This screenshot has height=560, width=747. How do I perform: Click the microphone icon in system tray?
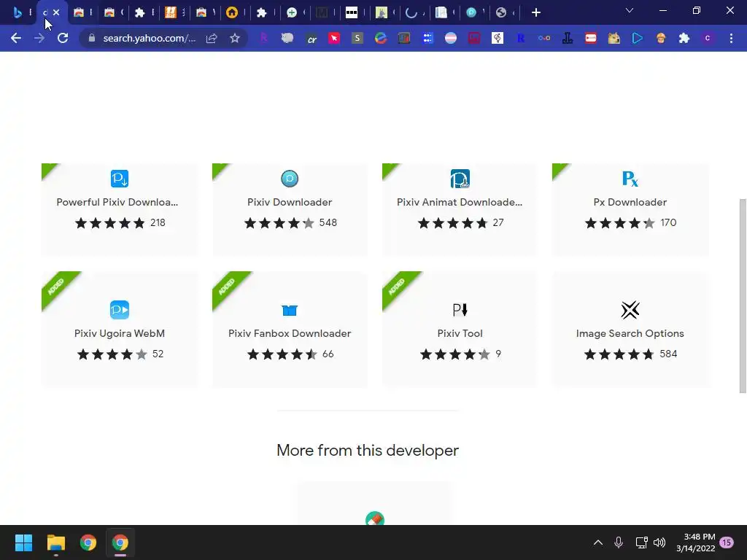619,542
